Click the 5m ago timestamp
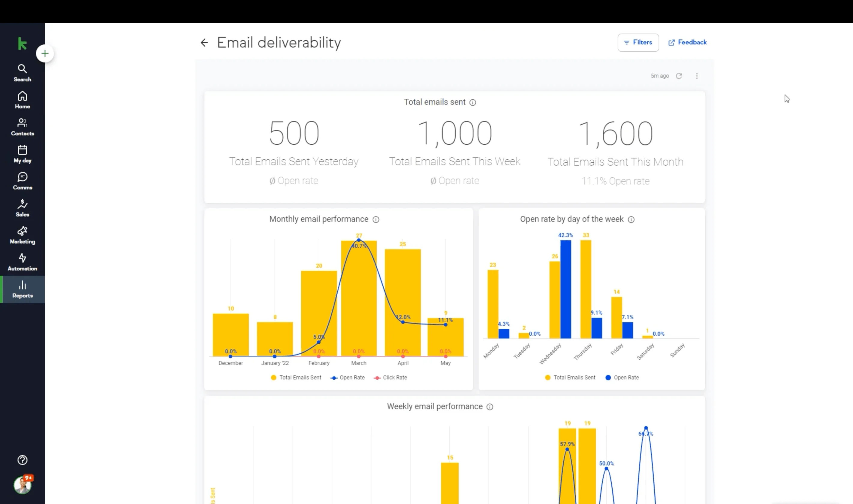The height and width of the screenshot is (504, 853). (660, 76)
